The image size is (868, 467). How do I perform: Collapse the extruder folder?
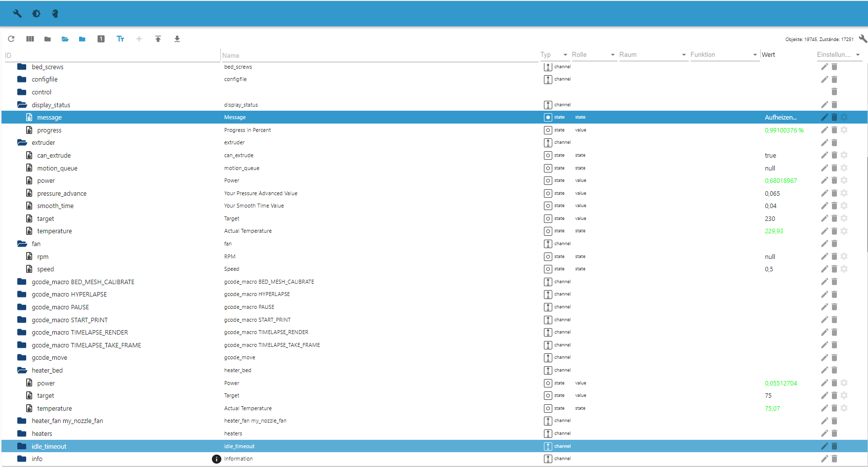[x=22, y=142]
